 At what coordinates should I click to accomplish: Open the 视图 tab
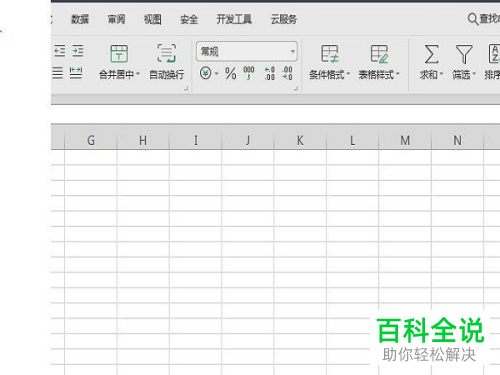(x=153, y=19)
